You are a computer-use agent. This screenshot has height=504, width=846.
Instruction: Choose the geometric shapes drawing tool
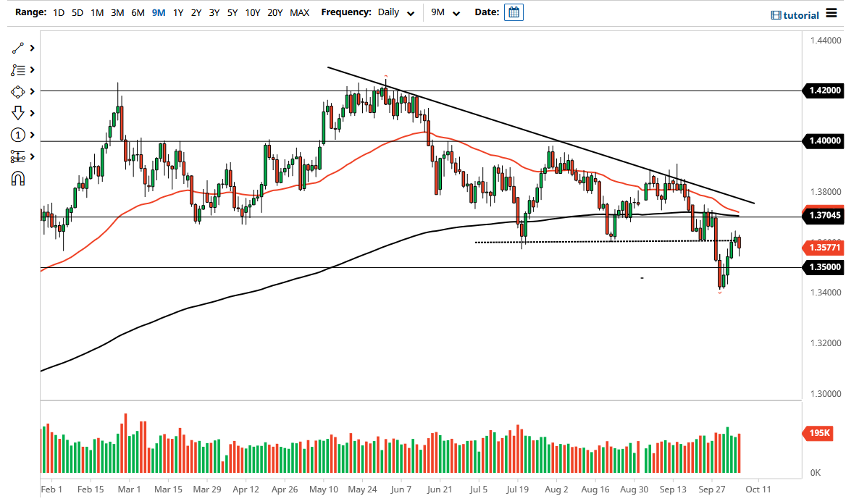[x=18, y=92]
